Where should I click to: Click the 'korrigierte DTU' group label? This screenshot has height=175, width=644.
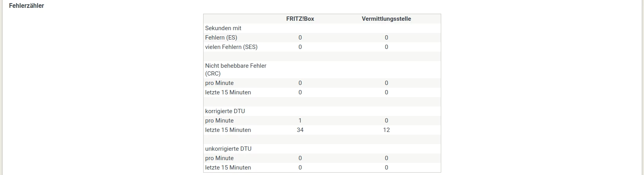coord(225,111)
